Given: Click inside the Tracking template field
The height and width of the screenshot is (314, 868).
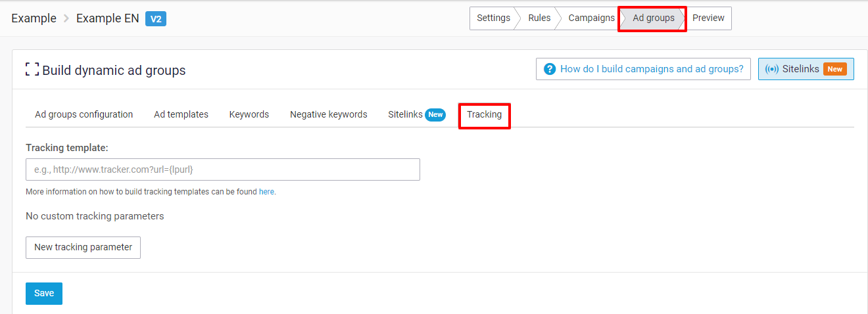Looking at the screenshot, I should coord(223,169).
